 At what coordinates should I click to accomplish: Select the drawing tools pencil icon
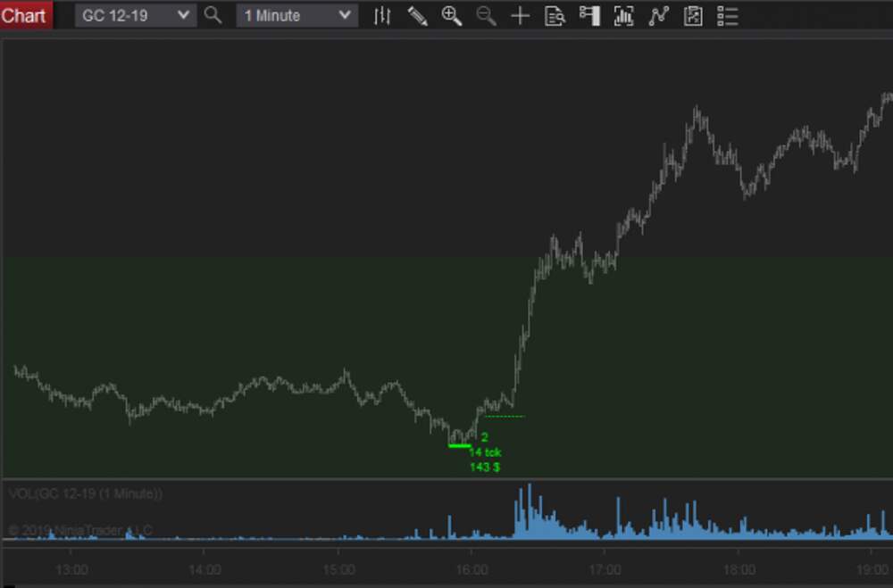click(417, 15)
